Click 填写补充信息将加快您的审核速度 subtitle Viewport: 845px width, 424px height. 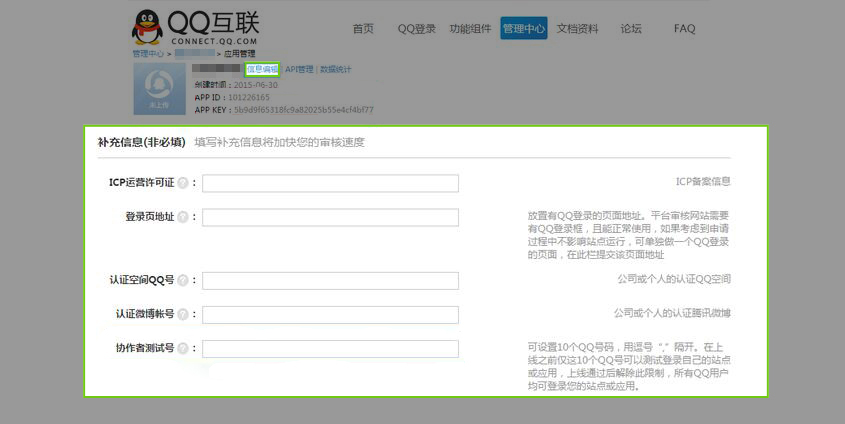280,142
